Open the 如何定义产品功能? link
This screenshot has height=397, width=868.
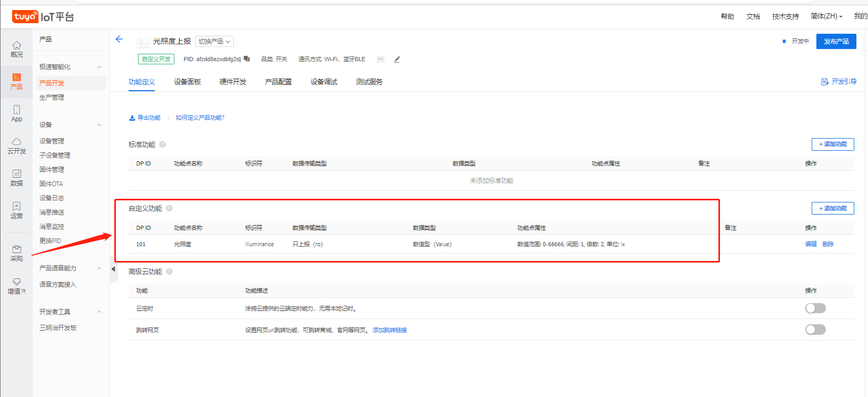pos(200,118)
